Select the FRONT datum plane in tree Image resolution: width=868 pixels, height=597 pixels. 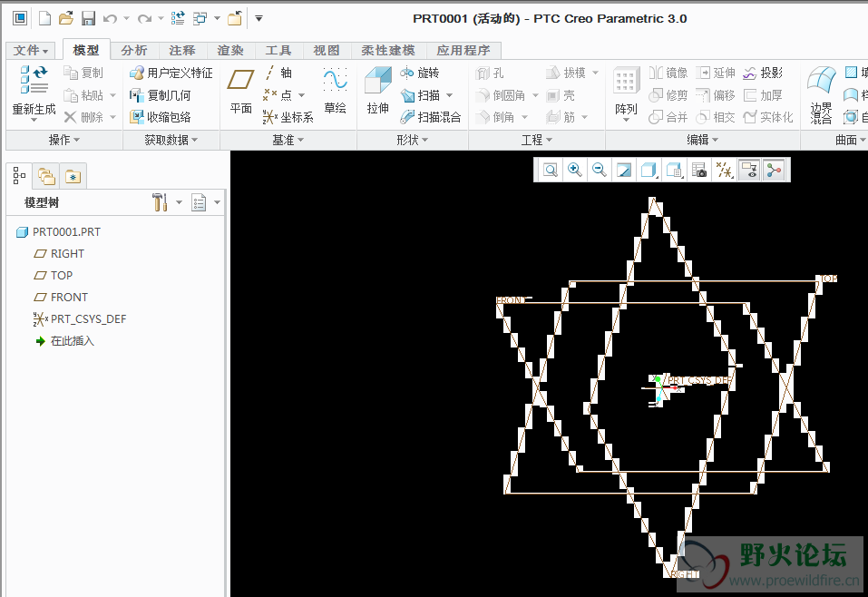click(61, 298)
